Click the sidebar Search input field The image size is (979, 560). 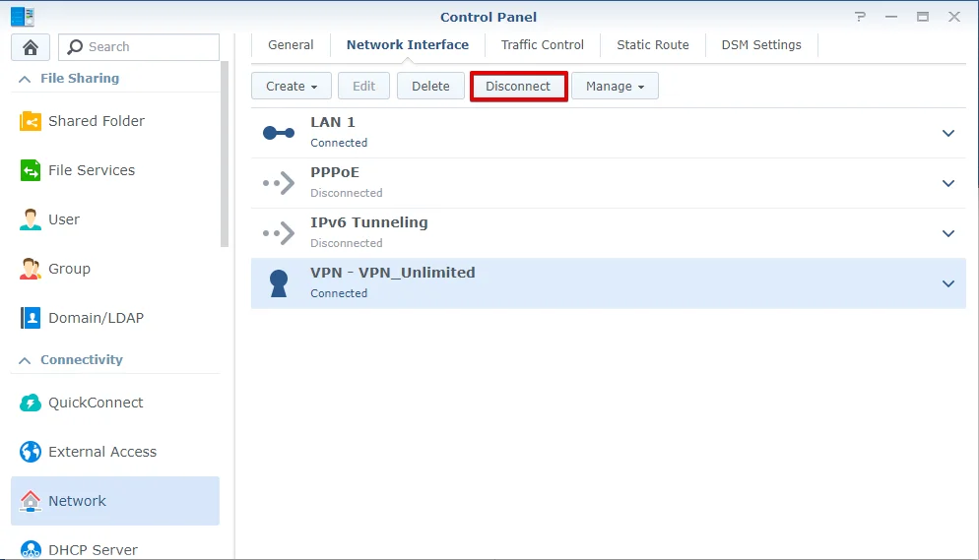(x=148, y=47)
